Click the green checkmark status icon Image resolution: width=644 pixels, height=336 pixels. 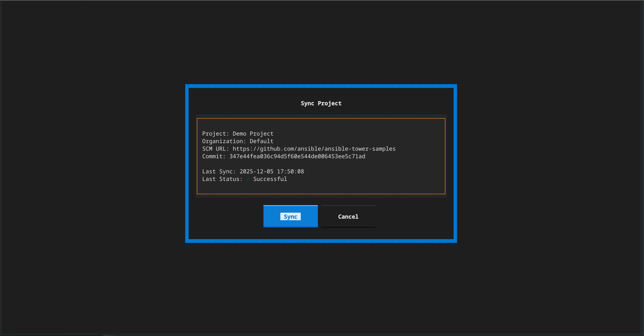248,179
